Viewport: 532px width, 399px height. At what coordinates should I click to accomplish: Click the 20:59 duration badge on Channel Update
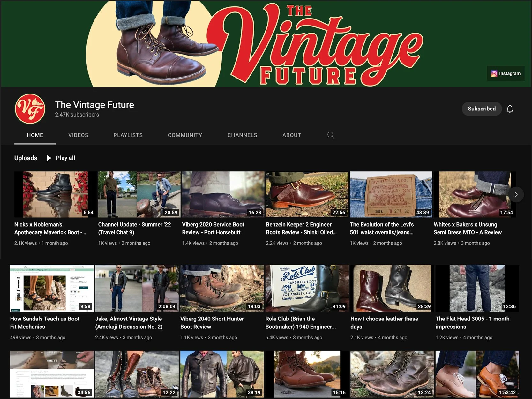pos(171,212)
